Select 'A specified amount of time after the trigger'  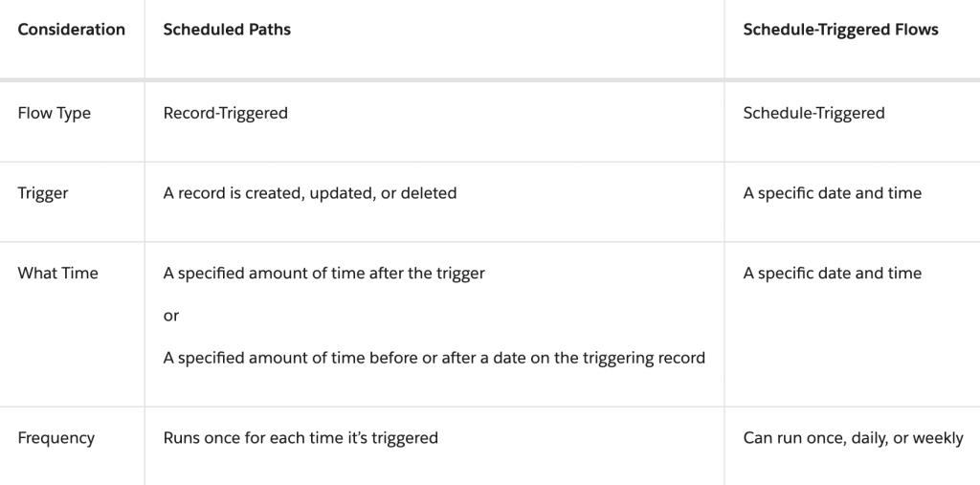[x=323, y=274]
